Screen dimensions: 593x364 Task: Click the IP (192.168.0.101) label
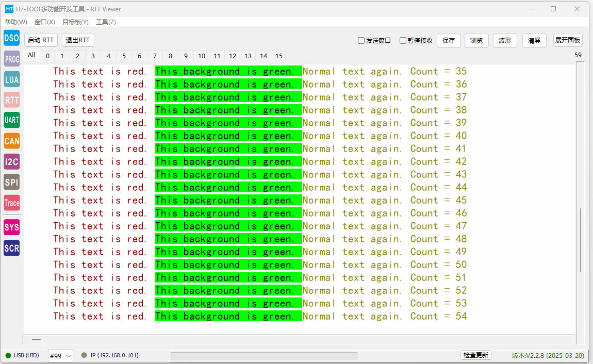click(114, 355)
